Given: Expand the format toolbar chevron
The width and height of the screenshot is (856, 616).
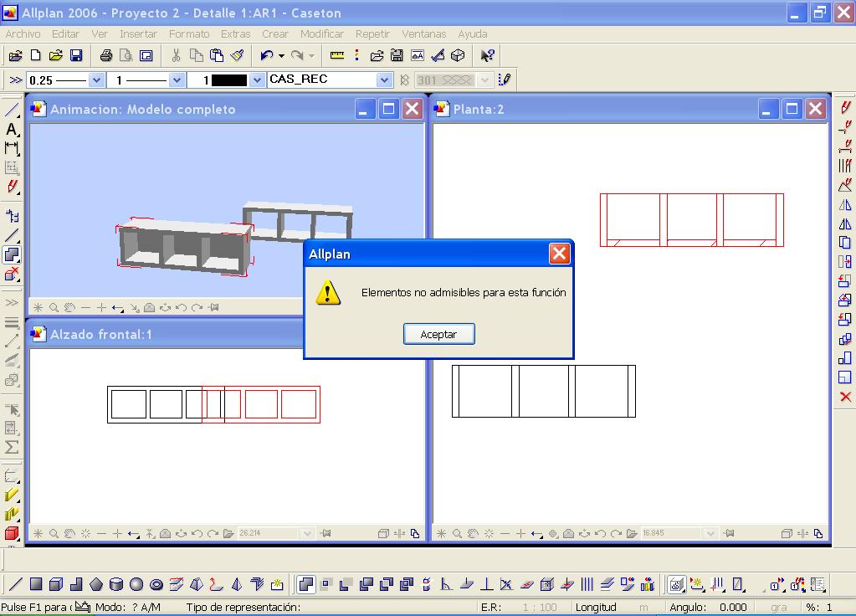Looking at the screenshot, I should point(16,80).
